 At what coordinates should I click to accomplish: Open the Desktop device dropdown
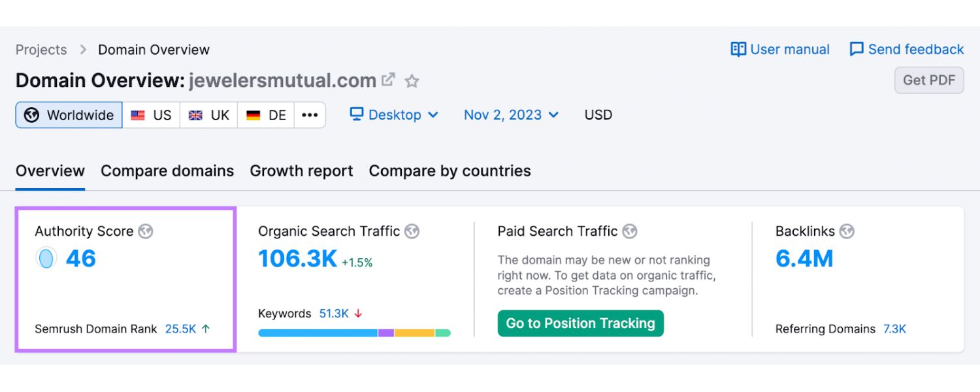(394, 115)
